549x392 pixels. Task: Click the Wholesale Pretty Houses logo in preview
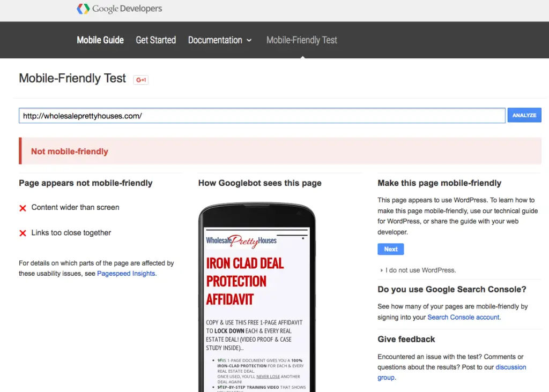pos(241,241)
